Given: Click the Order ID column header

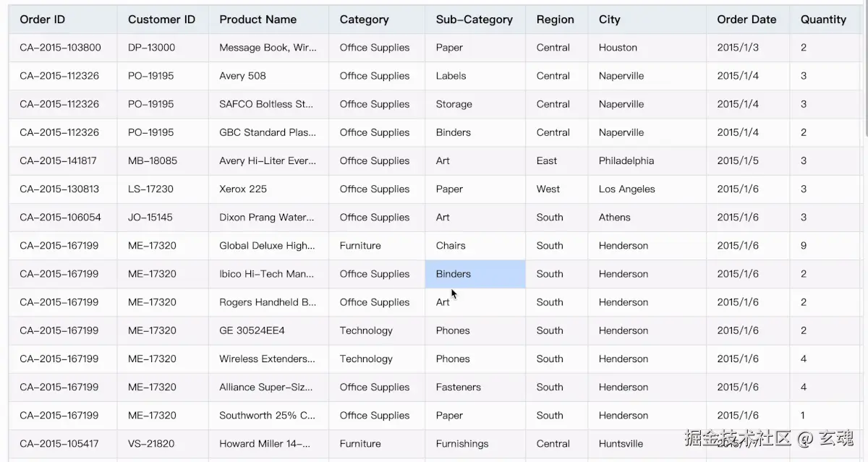Looking at the screenshot, I should click(43, 20).
